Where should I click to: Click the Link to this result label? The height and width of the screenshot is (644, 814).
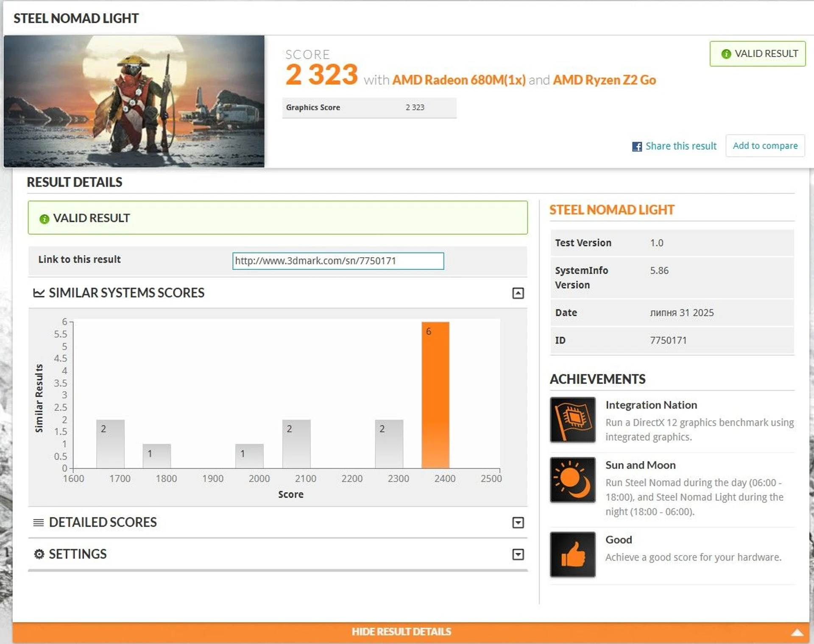(79, 259)
